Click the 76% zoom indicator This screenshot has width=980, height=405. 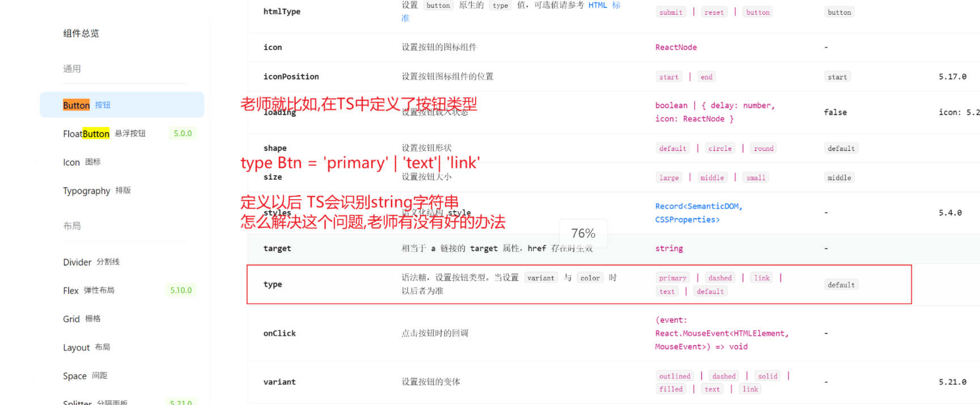tap(583, 233)
